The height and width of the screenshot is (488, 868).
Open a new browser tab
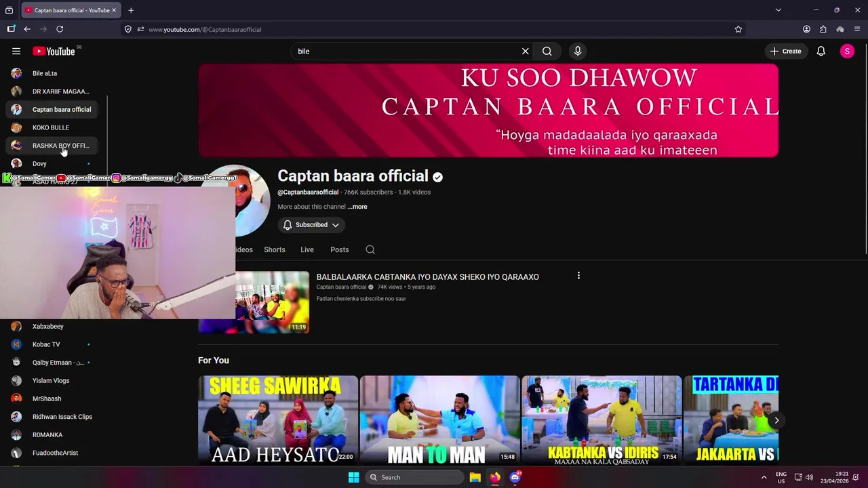(x=131, y=10)
